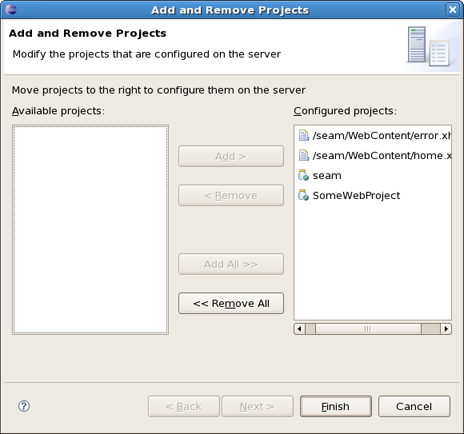Click the < Back button
This screenshot has width=464, height=434.
184,406
